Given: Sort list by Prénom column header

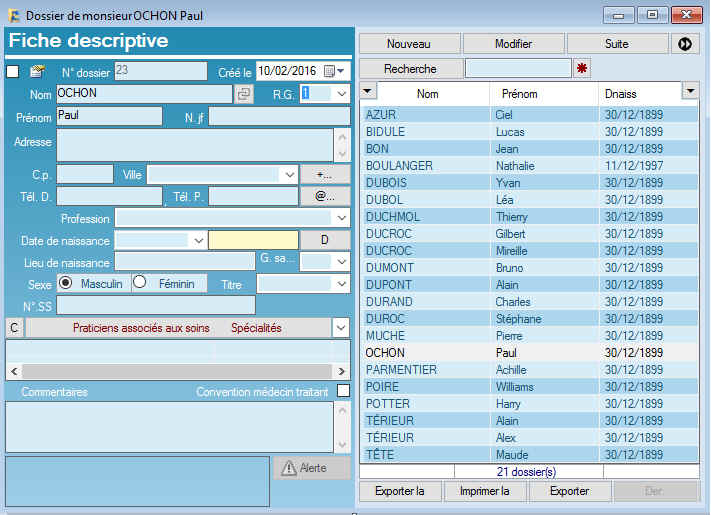Looking at the screenshot, I should pos(519,94).
